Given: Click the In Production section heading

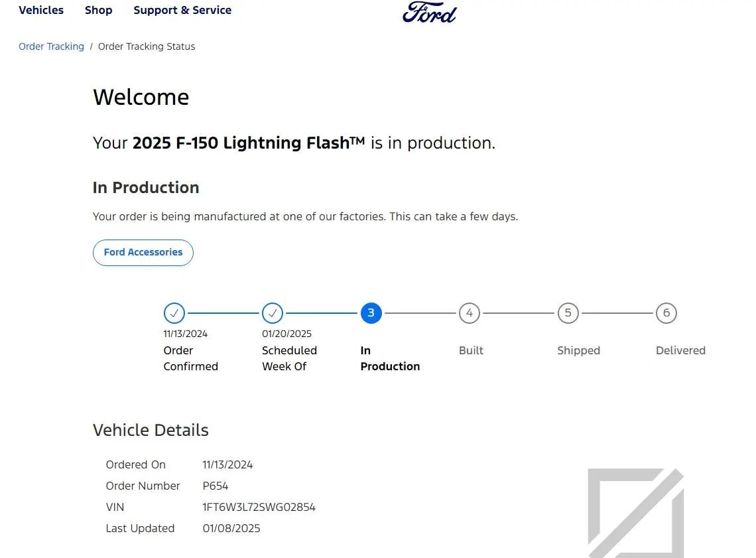Looking at the screenshot, I should click(x=146, y=188).
